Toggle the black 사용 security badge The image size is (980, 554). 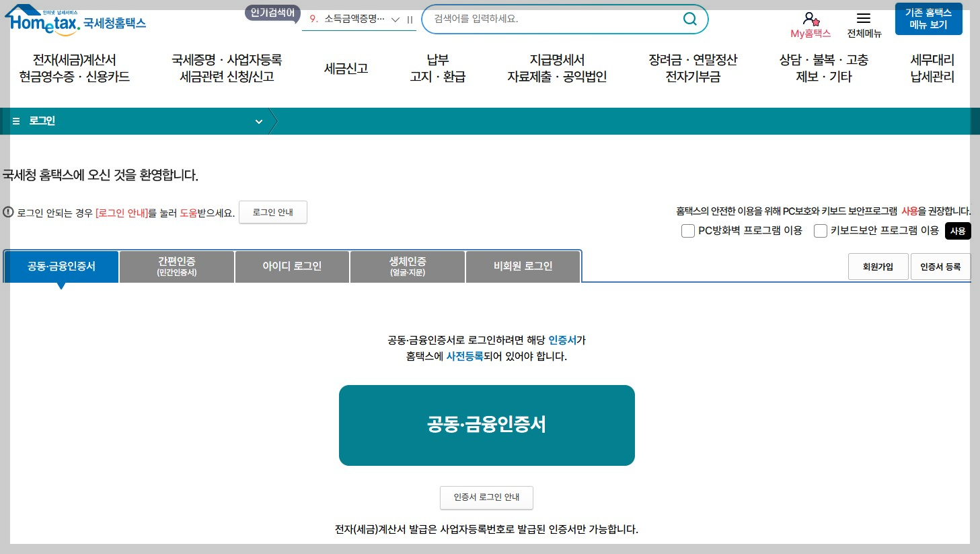[958, 230]
